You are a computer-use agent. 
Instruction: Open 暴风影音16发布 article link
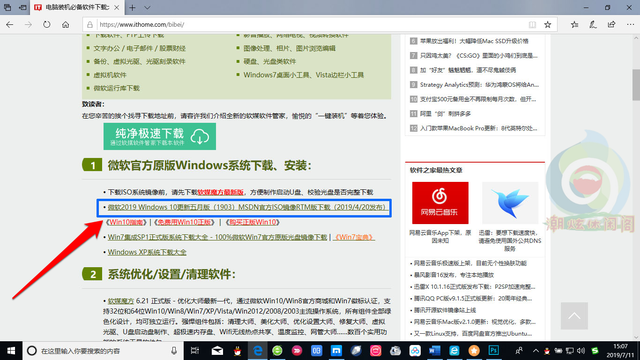[x=454, y=275]
